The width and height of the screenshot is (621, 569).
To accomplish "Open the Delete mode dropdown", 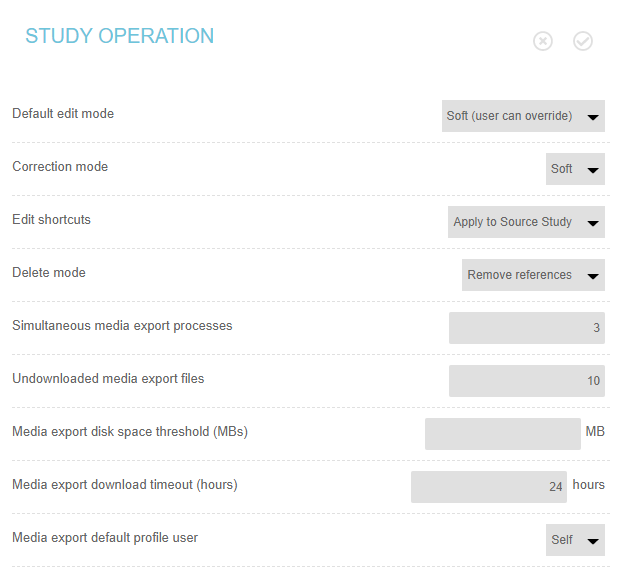I will click(x=533, y=275).
